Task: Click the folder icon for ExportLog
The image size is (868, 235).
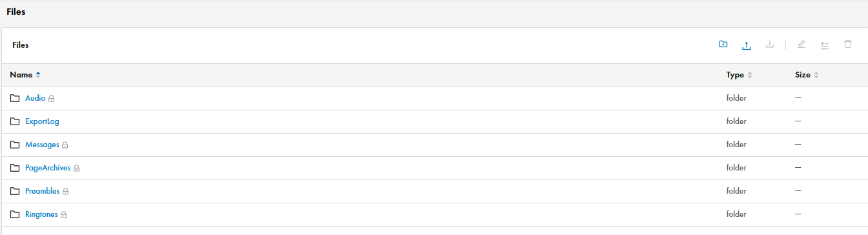Action: point(15,121)
